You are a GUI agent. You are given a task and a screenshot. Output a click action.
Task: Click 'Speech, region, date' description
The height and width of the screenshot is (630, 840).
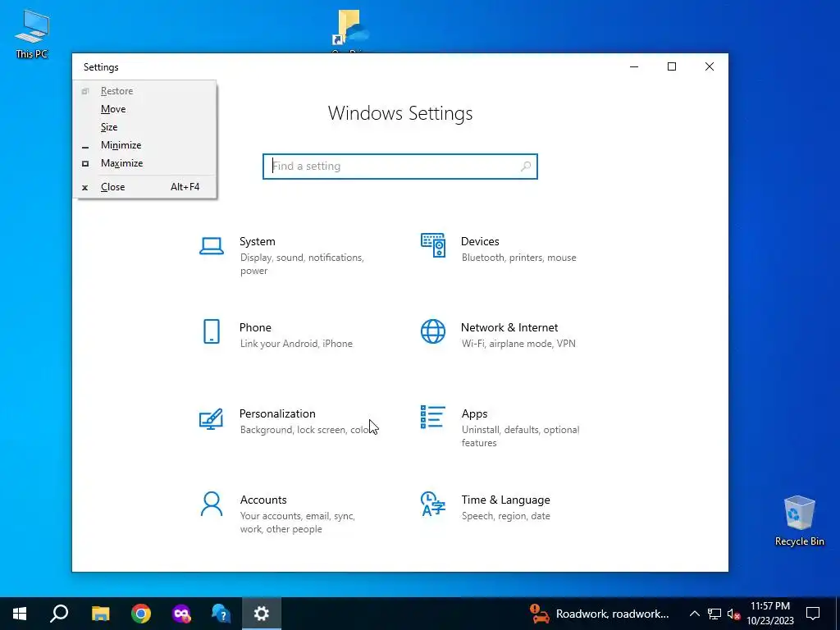point(505,516)
